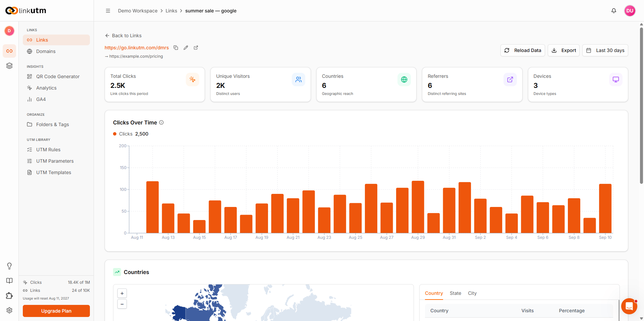
Task: Zoom out on the countries map
Action: click(122, 304)
